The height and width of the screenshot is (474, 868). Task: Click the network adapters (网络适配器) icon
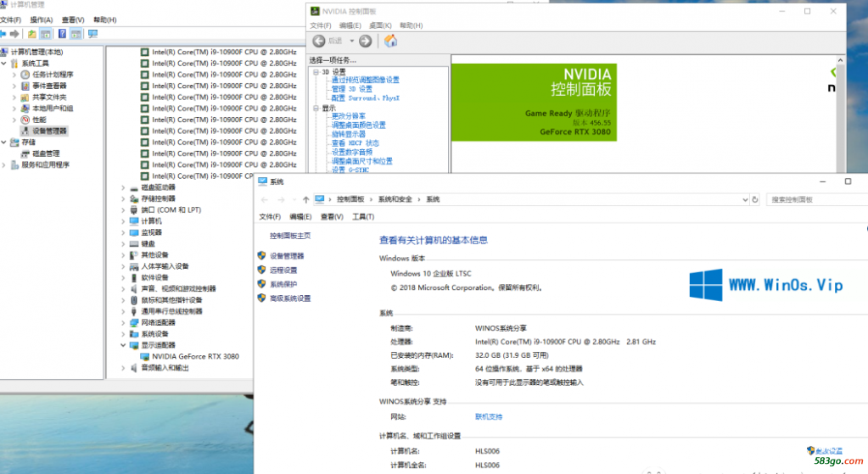pyautogui.click(x=134, y=322)
